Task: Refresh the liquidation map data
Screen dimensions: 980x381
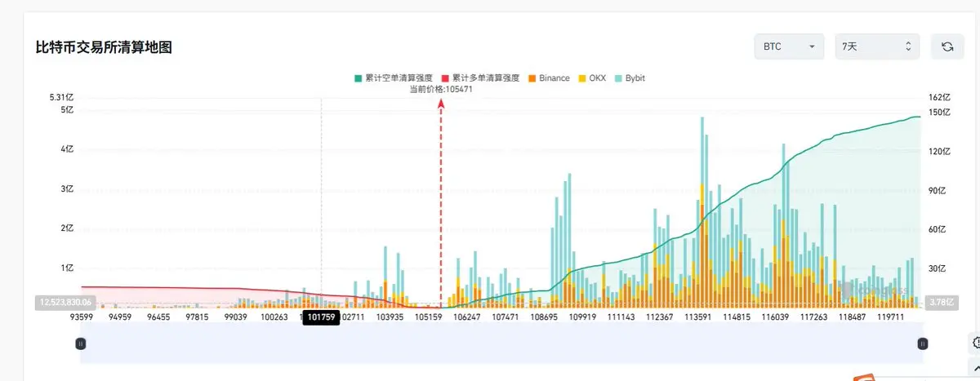Action: pyautogui.click(x=947, y=47)
